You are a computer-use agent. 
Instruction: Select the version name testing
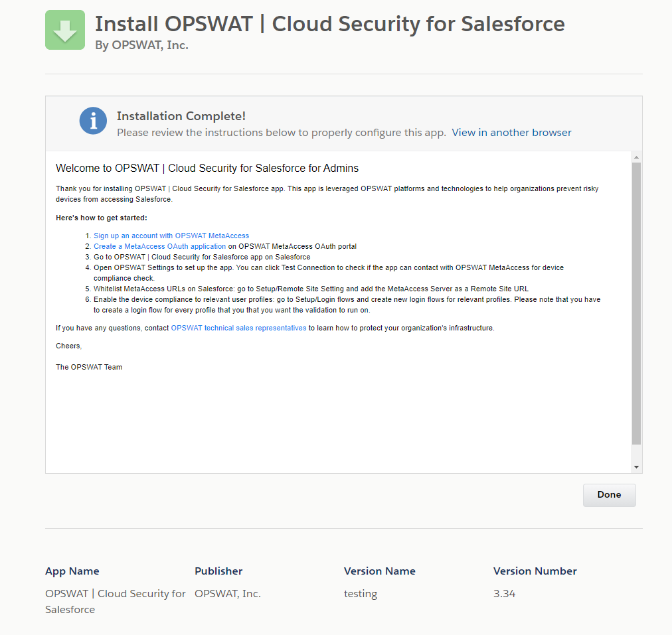[361, 595]
